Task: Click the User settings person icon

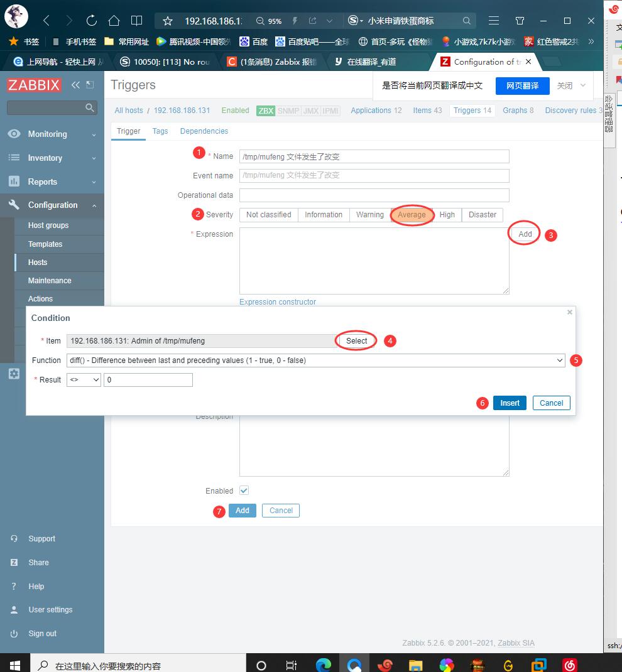Action: click(x=14, y=609)
